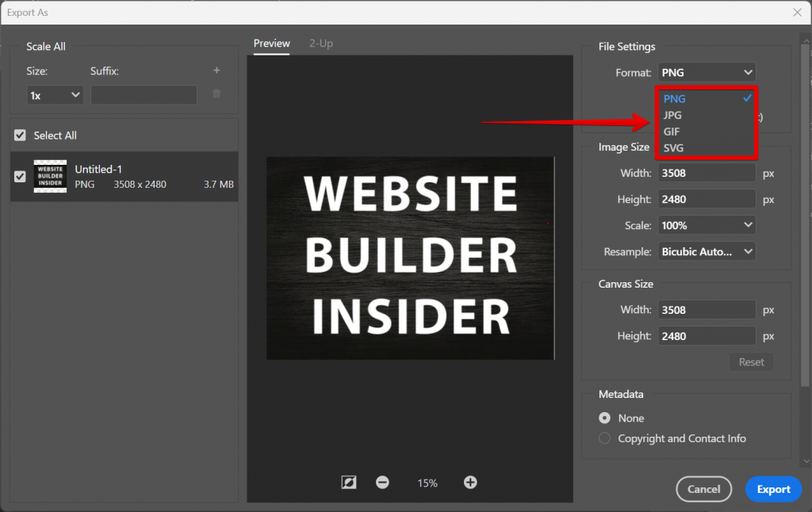Choose JPG from the format list

point(673,115)
